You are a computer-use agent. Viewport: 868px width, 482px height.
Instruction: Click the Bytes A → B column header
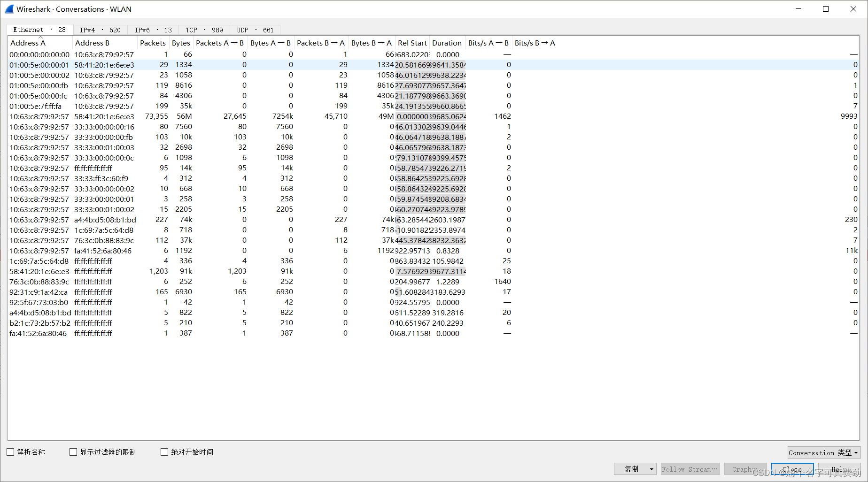point(271,43)
